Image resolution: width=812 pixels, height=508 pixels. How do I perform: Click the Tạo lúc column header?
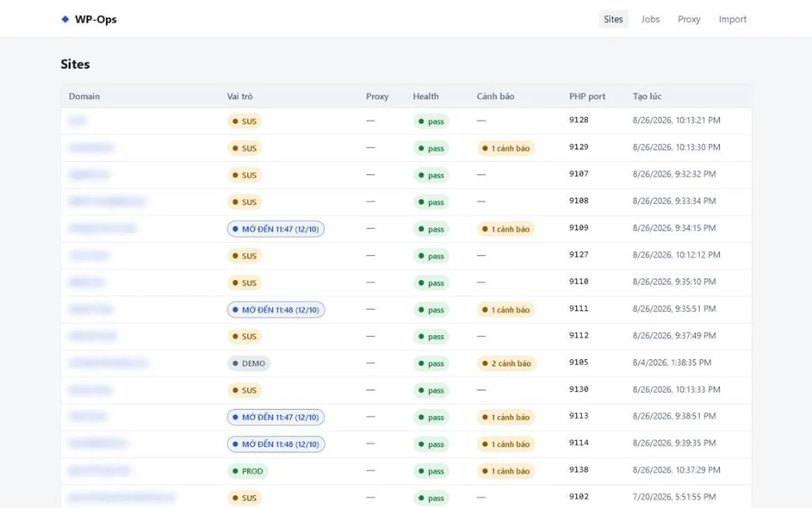[x=647, y=97]
